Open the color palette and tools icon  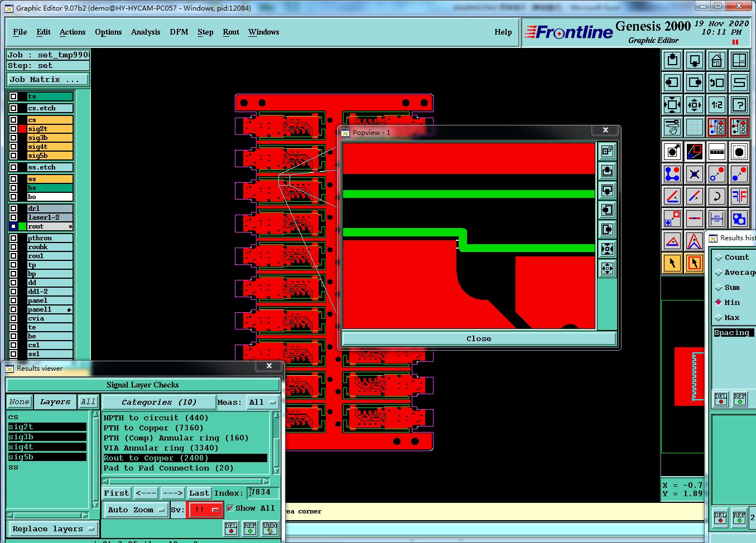pos(672,127)
